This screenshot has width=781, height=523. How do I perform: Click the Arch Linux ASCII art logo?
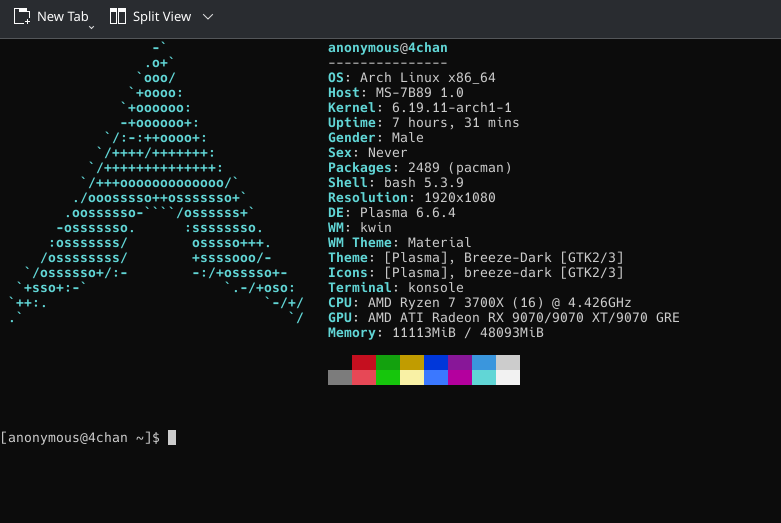coord(156,183)
